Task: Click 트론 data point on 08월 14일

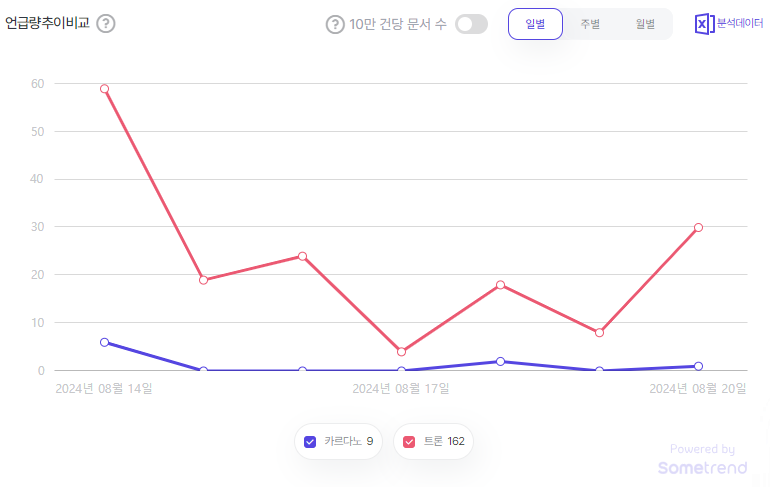Action: (x=104, y=89)
